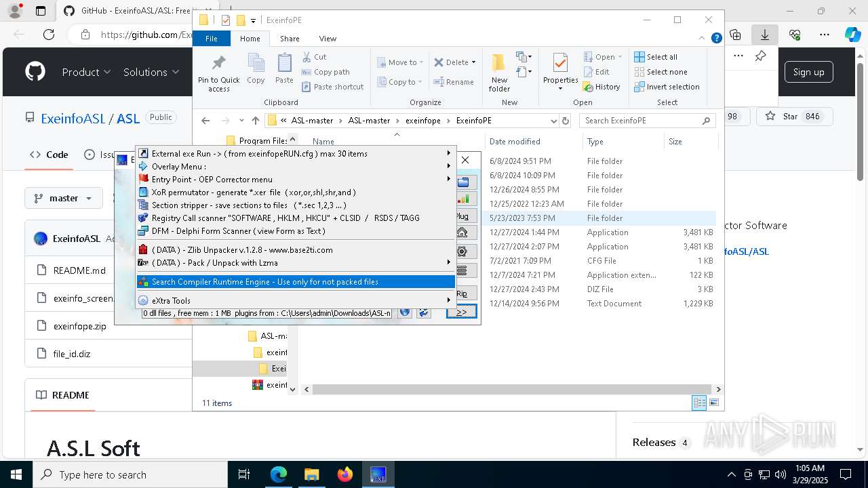Click History in Open group
The image size is (868, 488).
pos(602,87)
